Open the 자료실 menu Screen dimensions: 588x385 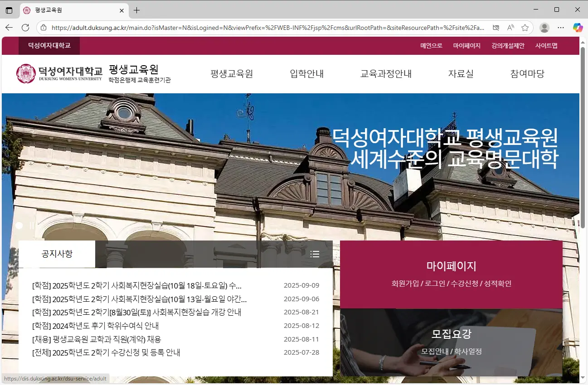click(x=461, y=74)
